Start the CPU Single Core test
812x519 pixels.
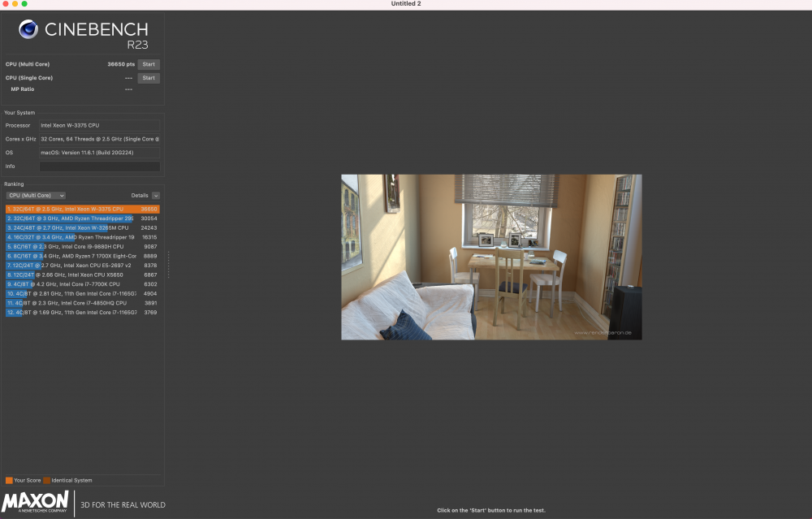[149, 78]
